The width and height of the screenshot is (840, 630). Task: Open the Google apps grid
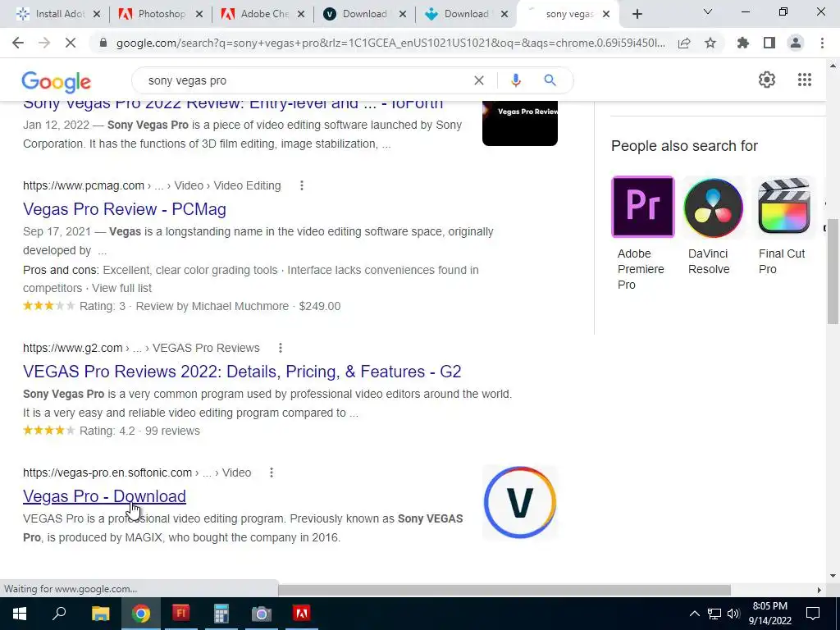[x=805, y=80]
